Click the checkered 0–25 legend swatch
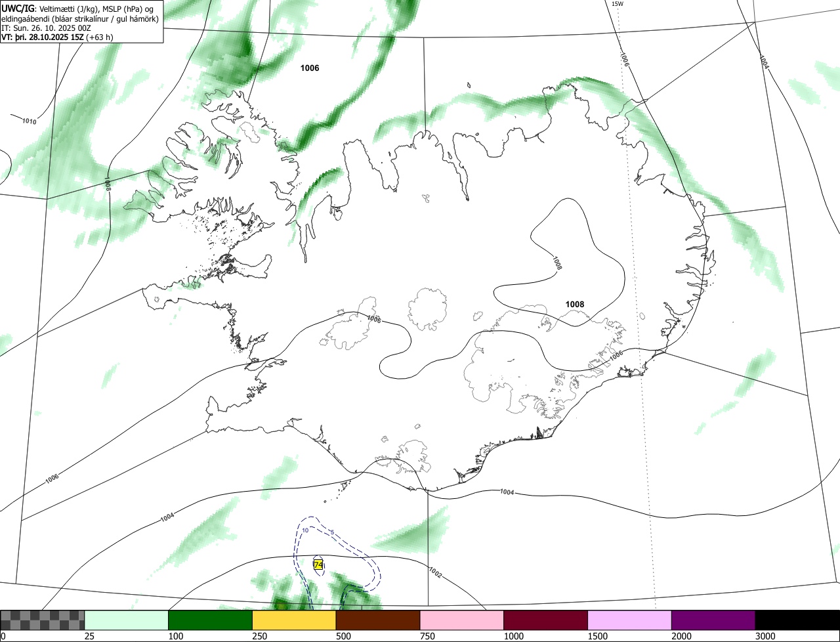This screenshot has height=642, width=840. point(43,620)
